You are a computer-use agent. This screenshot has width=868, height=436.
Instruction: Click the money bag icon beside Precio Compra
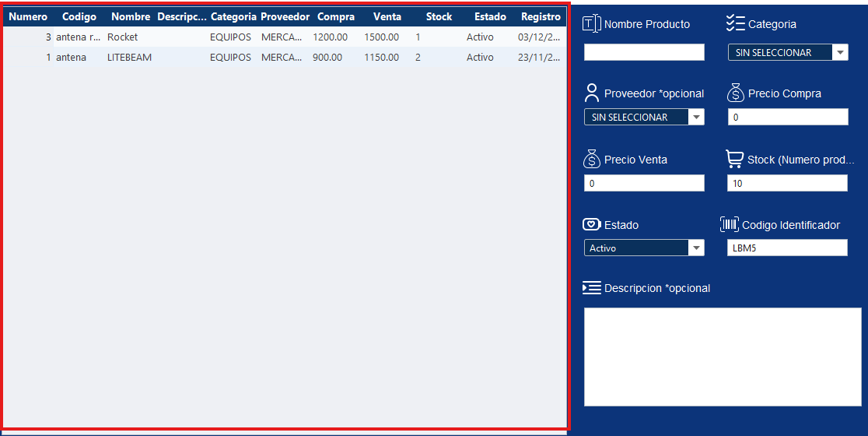click(736, 93)
